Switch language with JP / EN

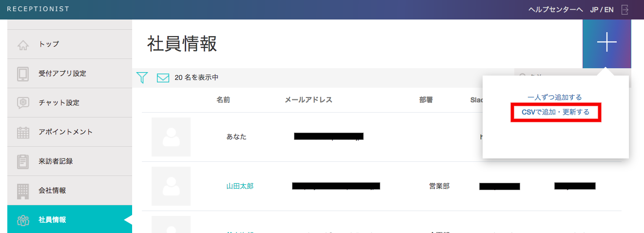602,10
